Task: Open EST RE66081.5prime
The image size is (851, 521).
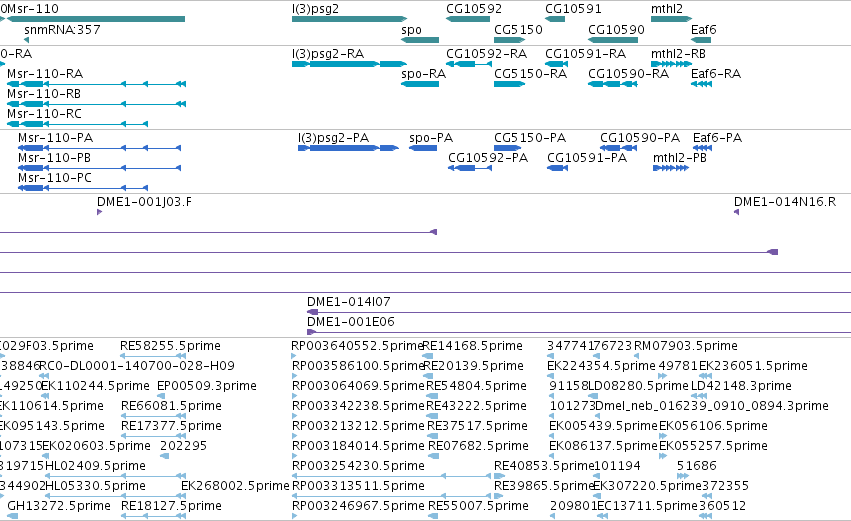Action: (x=153, y=416)
